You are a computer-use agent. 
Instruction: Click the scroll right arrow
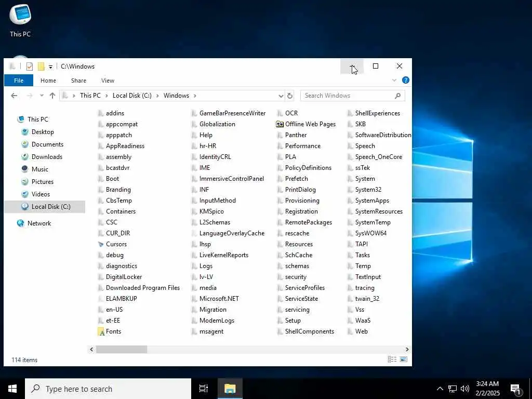pyautogui.click(x=407, y=350)
